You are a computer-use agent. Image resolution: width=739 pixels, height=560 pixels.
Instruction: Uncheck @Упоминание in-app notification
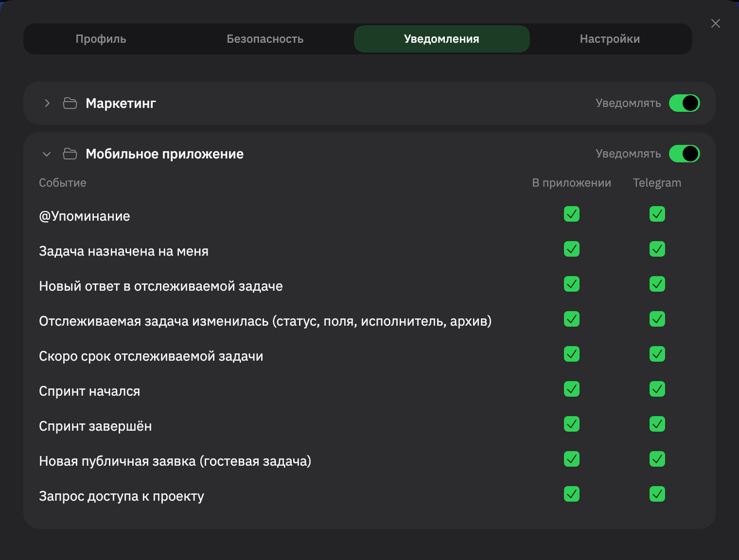(572, 214)
